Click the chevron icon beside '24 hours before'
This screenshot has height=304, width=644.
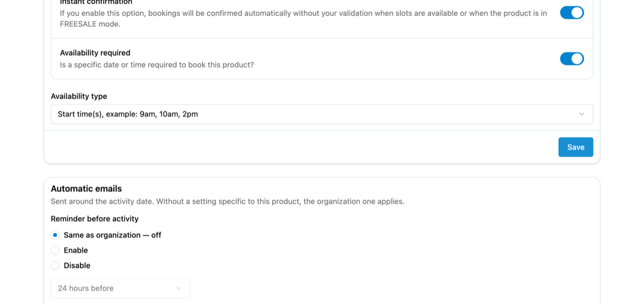pos(179,288)
